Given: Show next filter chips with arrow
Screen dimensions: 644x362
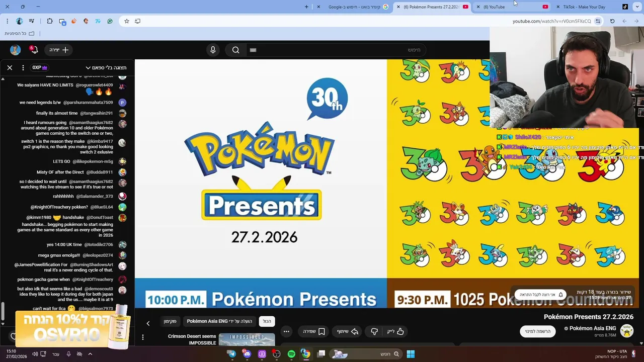Looking at the screenshot, I should 148,323.
